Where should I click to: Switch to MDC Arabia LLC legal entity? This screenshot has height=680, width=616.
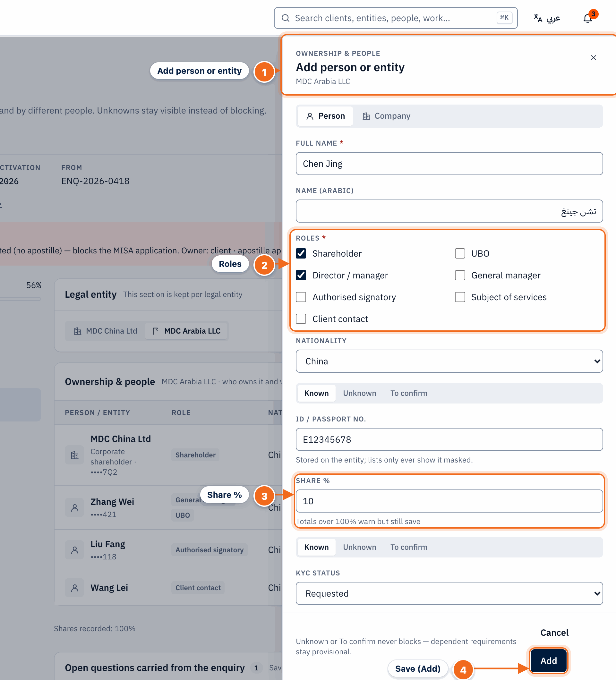[186, 331]
